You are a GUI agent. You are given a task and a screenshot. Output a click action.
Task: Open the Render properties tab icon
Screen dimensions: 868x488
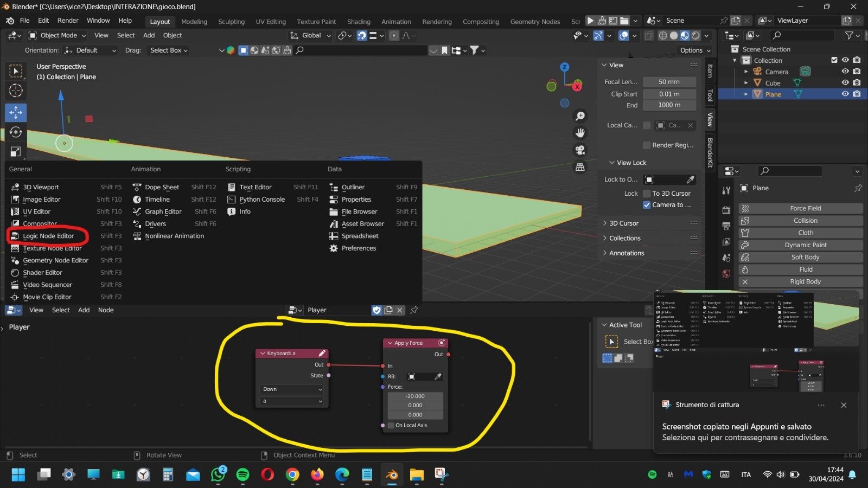pos(726,210)
